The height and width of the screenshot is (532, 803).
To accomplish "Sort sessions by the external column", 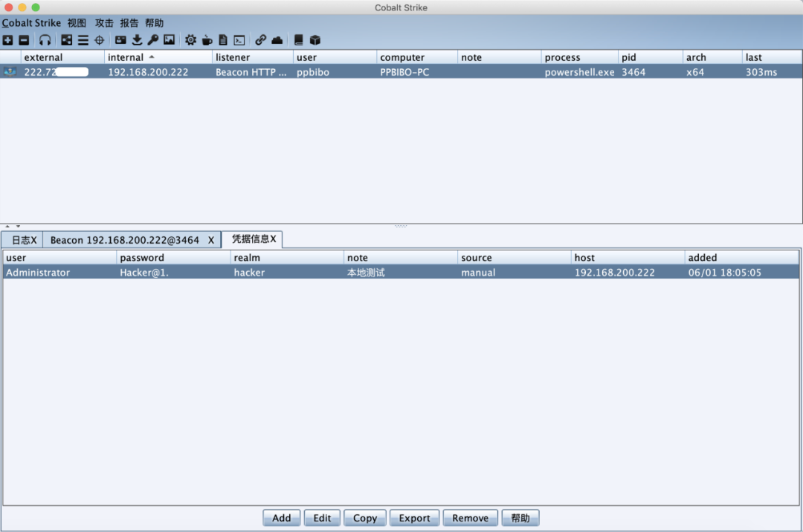I will (x=62, y=57).
